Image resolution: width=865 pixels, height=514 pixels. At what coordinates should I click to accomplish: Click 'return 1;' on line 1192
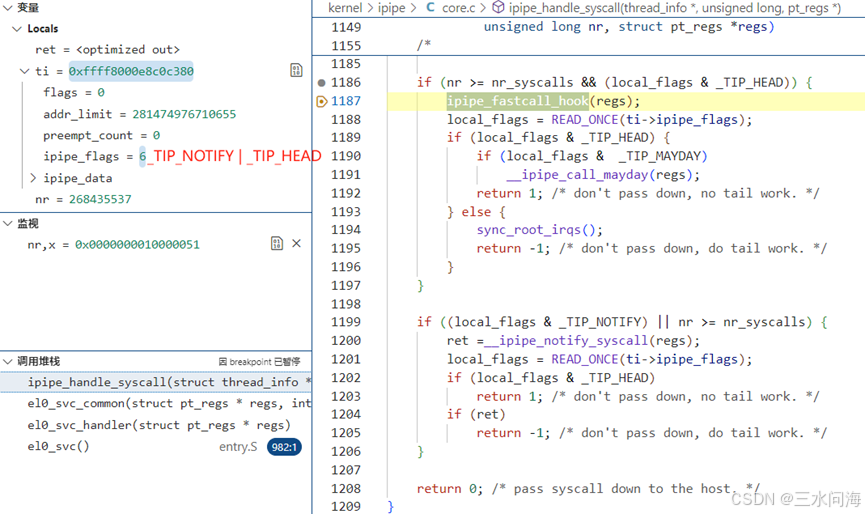tap(510, 194)
